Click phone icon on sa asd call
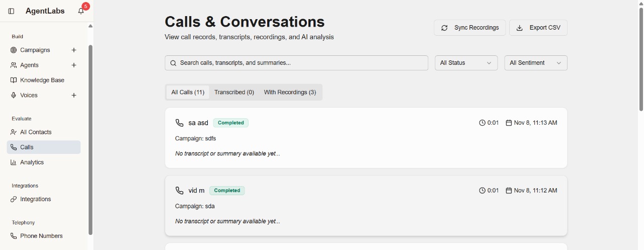The image size is (644, 250). point(179,123)
